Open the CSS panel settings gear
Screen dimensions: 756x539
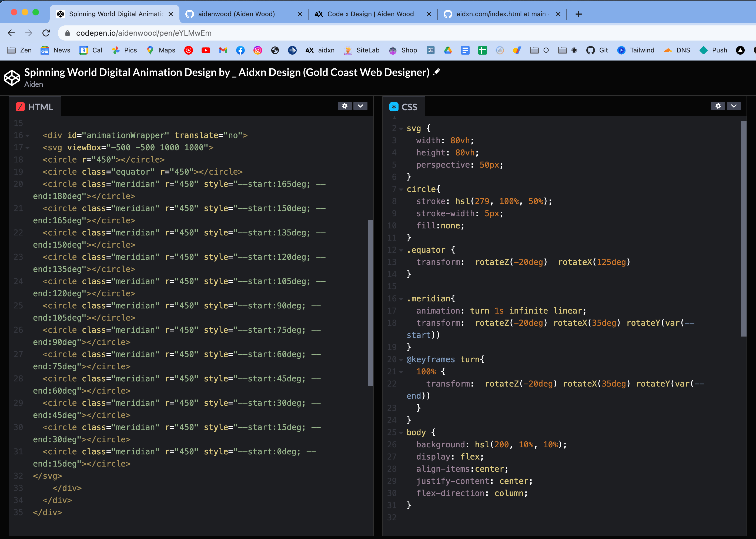718,106
